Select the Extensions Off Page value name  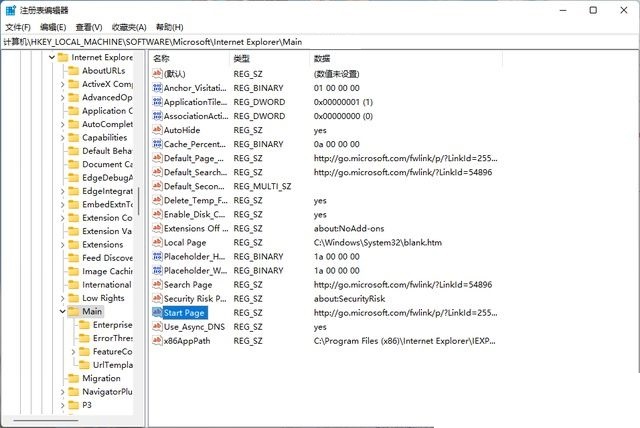[x=196, y=228]
